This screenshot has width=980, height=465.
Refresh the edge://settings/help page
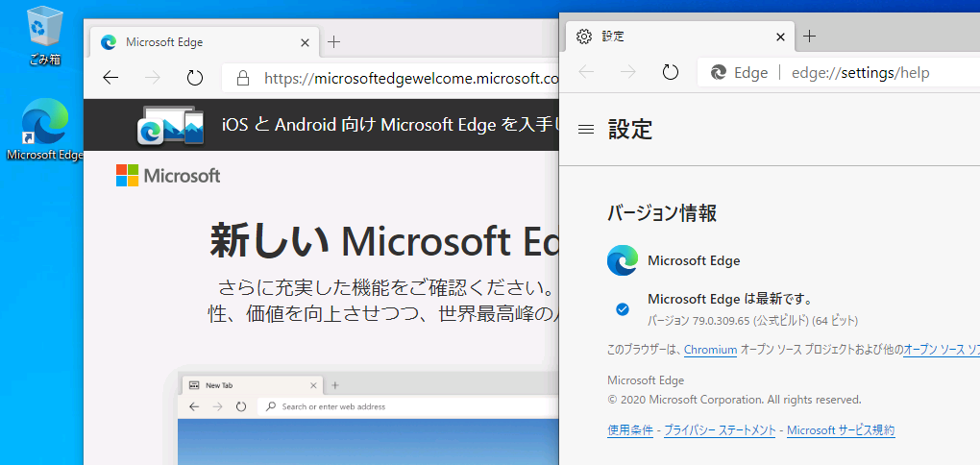coord(671,72)
